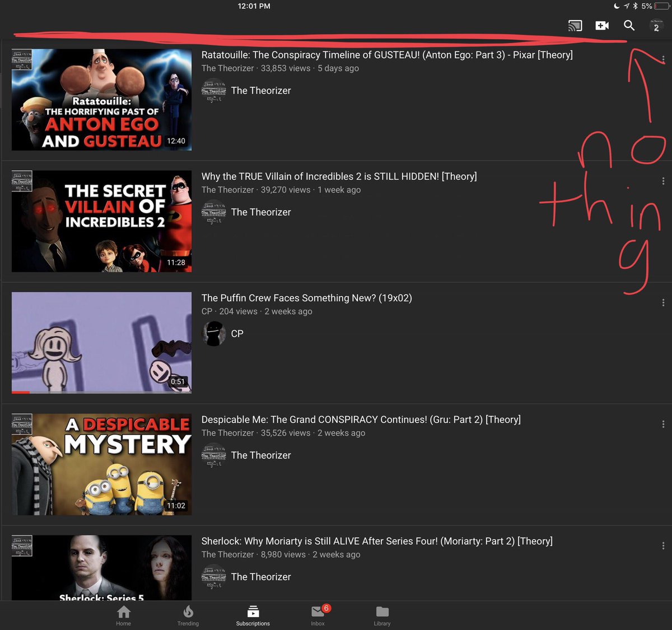The width and height of the screenshot is (672, 630).
Task: Open title The Puffin Crew Faces Something New
Action: (306, 298)
